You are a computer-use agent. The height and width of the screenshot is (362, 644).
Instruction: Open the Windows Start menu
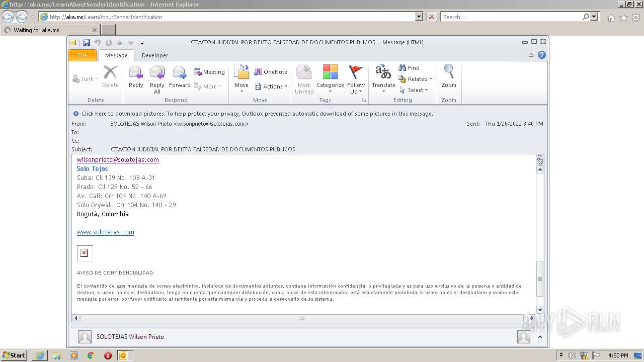(x=14, y=355)
